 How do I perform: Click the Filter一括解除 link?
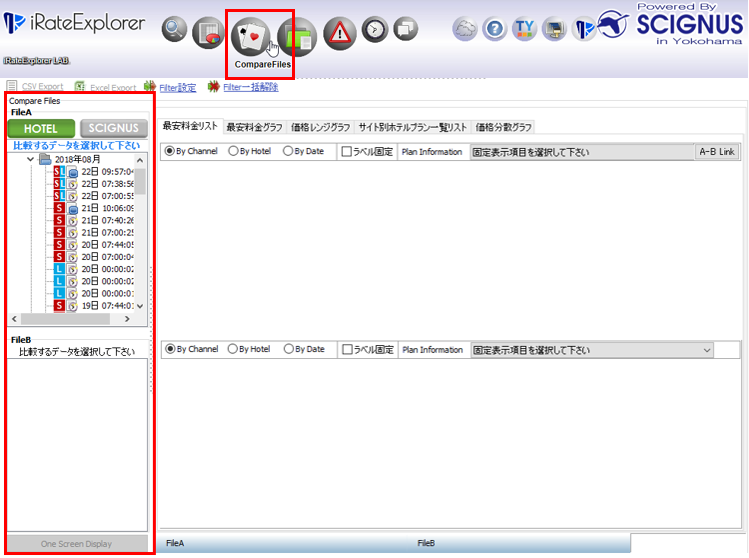tap(250, 87)
